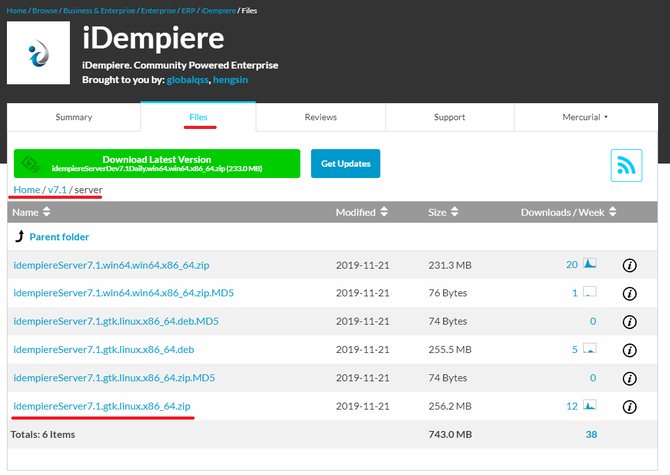View info for gtk.linux deb.MD5 file

coord(629,322)
